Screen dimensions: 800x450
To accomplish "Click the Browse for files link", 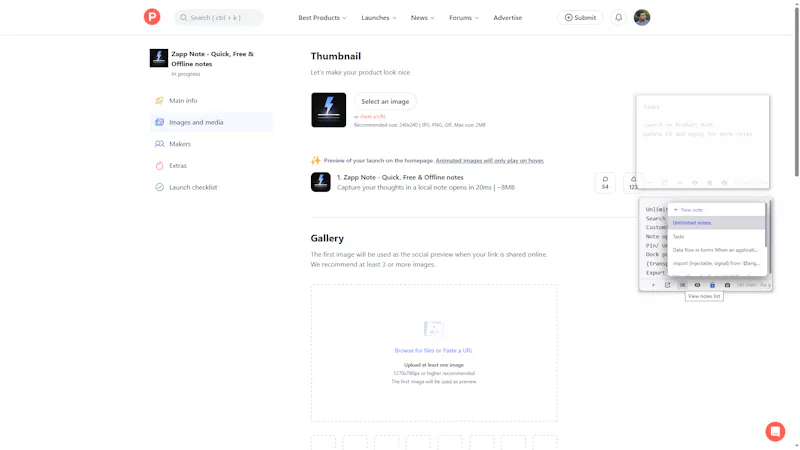I will (414, 351).
